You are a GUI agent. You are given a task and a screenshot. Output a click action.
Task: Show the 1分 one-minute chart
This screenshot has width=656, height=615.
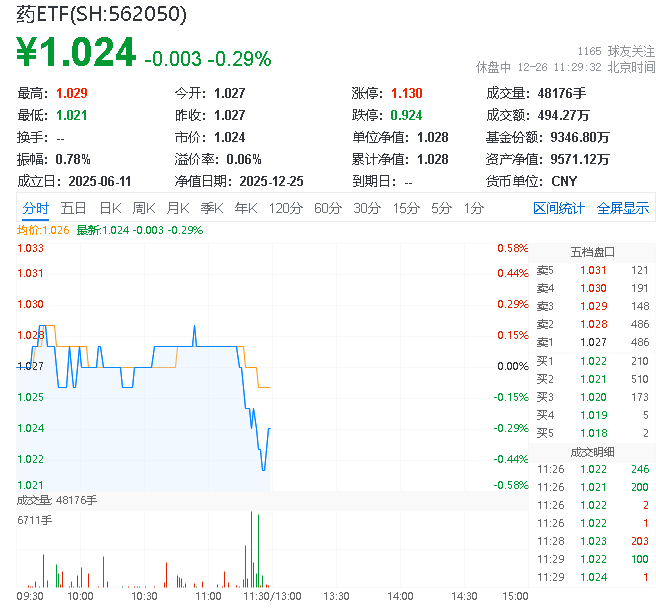pyautogui.click(x=473, y=208)
